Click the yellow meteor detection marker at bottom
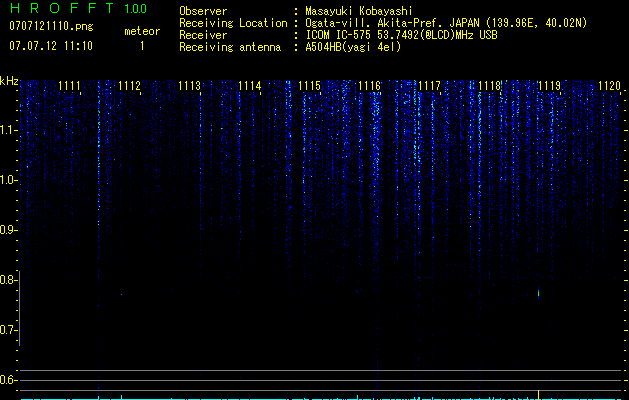The height and width of the screenshot is (400, 629). click(x=538, y=394)
